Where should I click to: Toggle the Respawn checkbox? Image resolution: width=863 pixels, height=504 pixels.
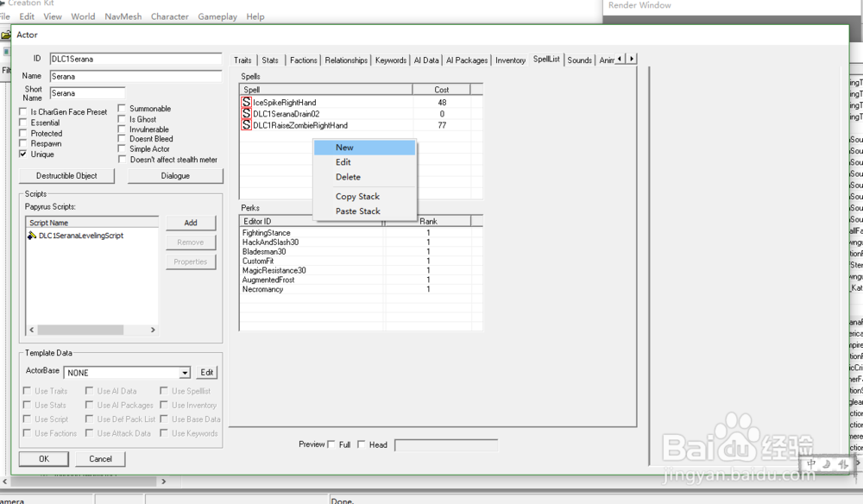[23, 143]
